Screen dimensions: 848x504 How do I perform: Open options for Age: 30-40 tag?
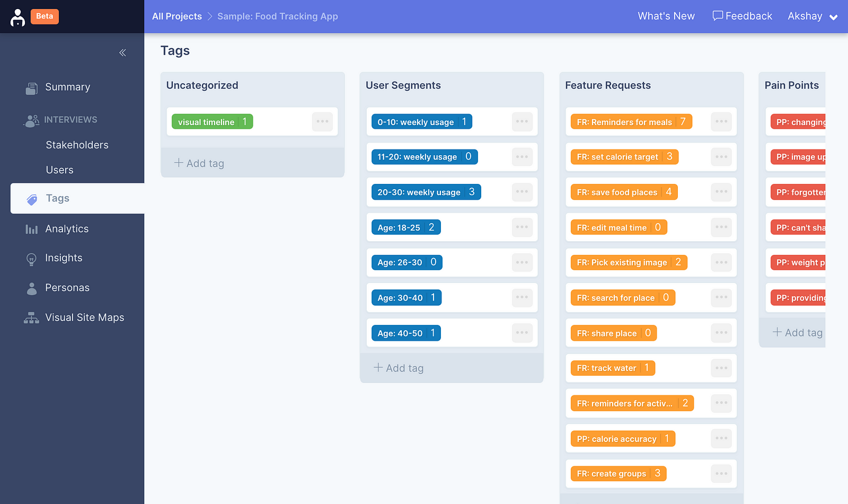pyautogui.click(x=522, y=297)
